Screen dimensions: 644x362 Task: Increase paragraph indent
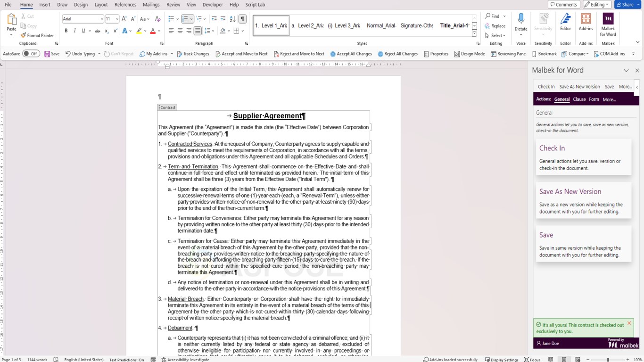[x=223, y=19]
